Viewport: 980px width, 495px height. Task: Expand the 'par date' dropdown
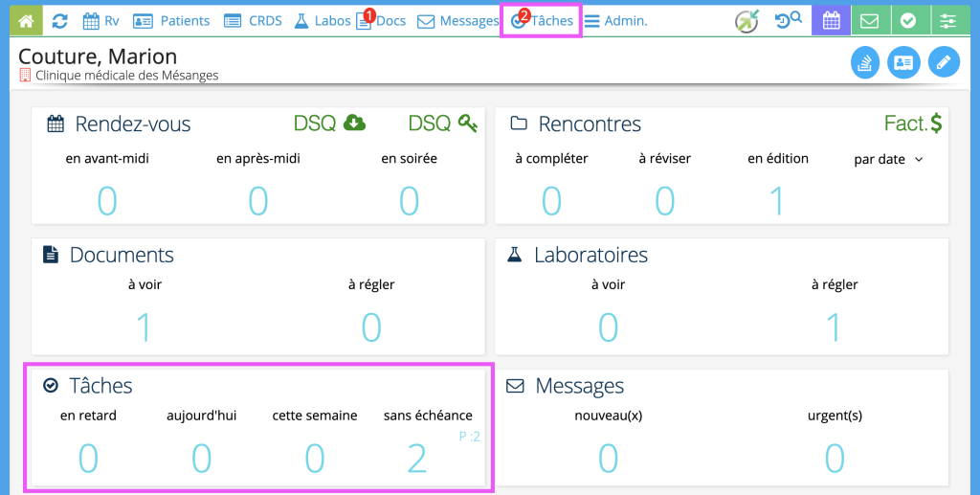pos(888,159)
